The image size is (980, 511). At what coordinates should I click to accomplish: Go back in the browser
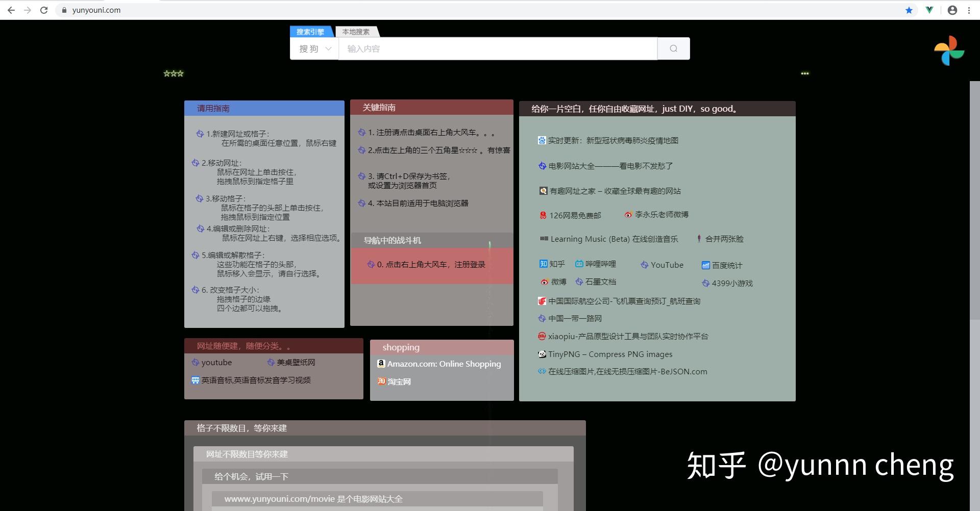click(x=11, y=10)
